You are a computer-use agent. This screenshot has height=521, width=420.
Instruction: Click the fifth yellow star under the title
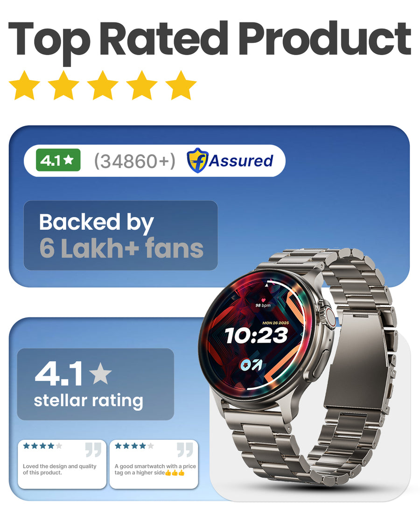tap(181, 85)
